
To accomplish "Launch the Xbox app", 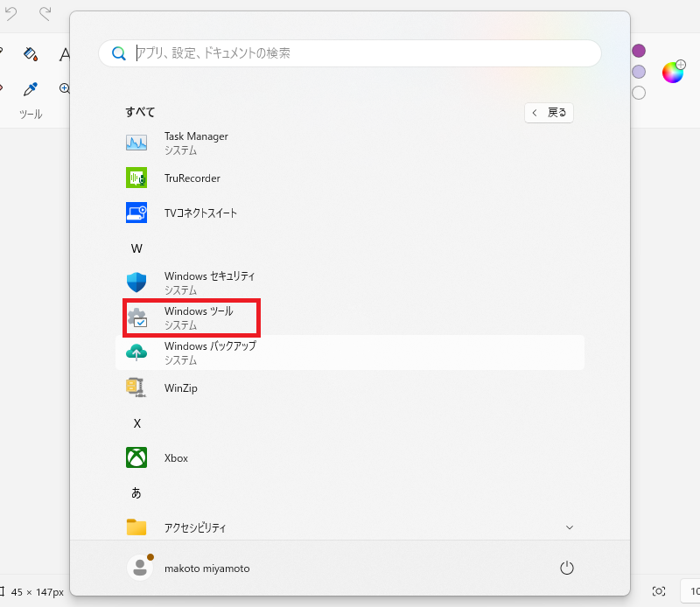I will 176,458.
